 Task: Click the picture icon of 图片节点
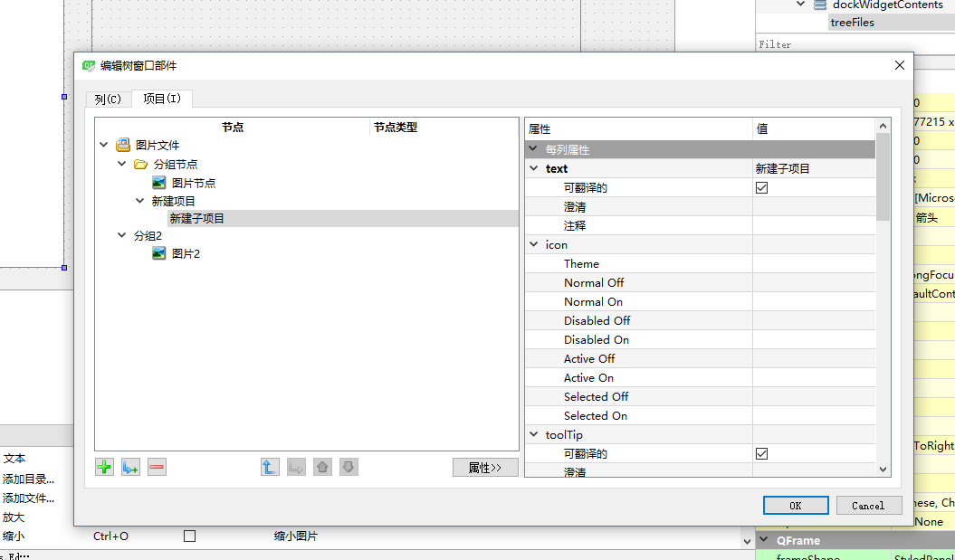point(159,183)
